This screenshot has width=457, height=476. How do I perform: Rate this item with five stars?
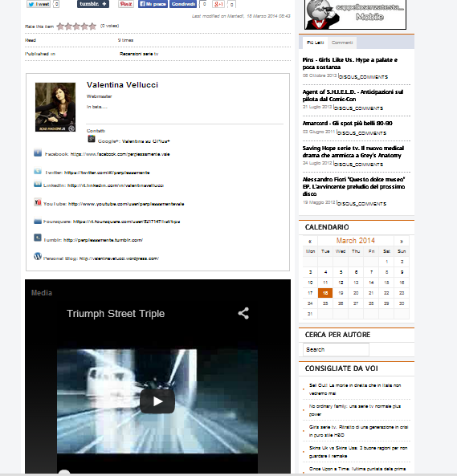point(92,26)
